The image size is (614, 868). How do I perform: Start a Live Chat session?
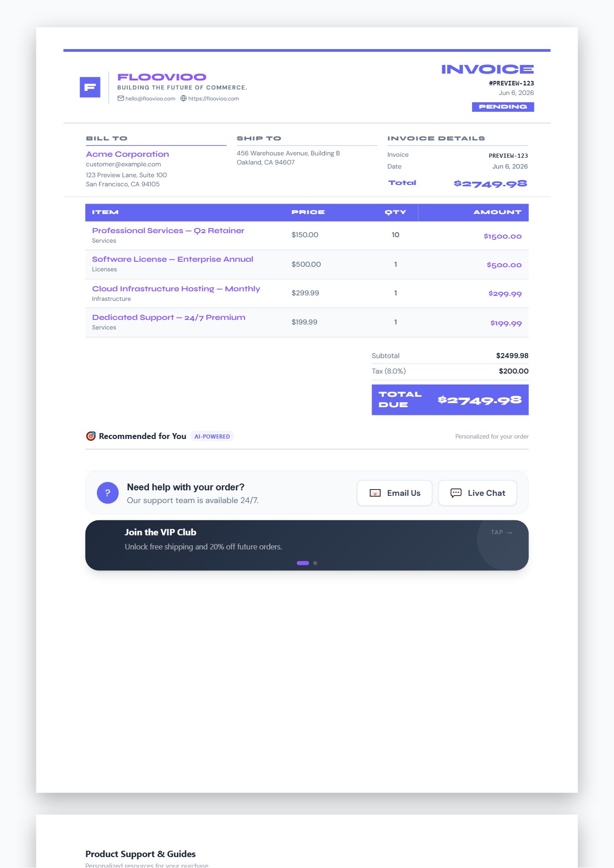[x=477, y=493]
